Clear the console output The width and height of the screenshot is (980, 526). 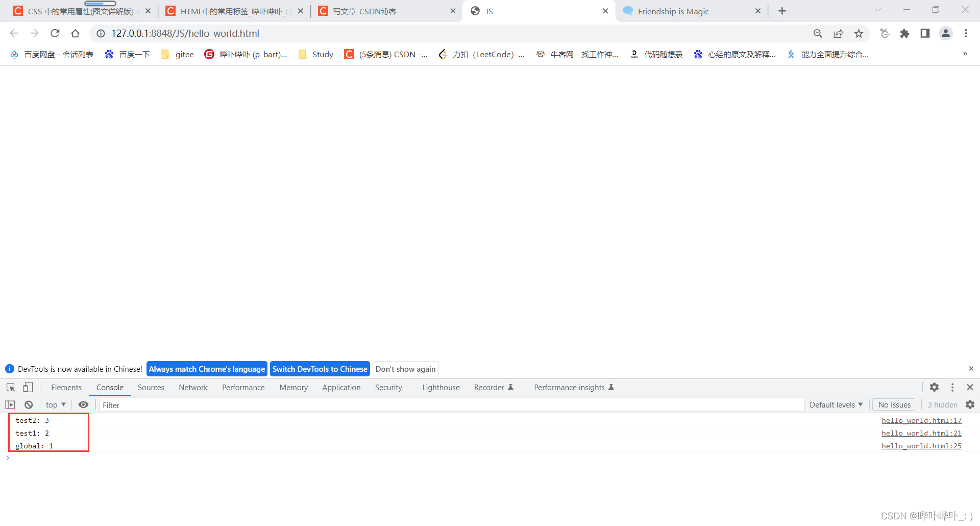[29, 404]
